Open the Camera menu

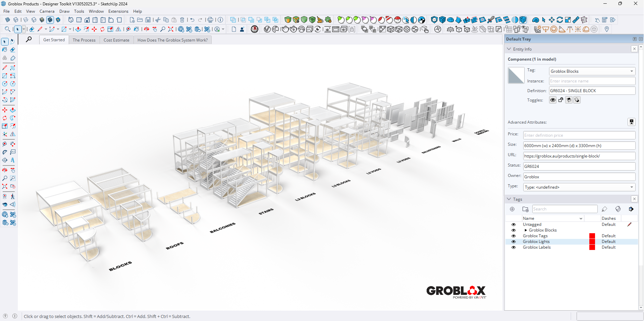point(47,11)
